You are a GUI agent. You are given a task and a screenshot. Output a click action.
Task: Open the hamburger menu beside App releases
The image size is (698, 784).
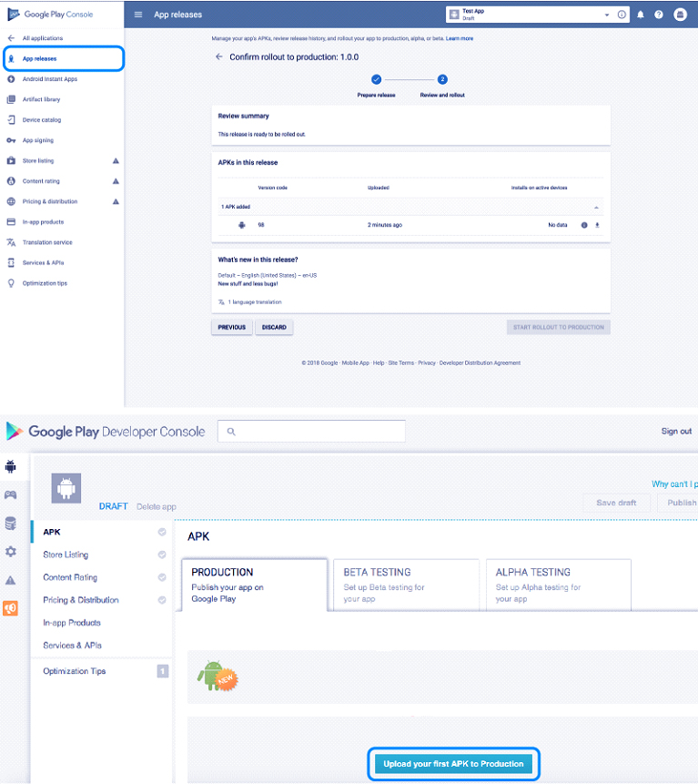point(138,15)
